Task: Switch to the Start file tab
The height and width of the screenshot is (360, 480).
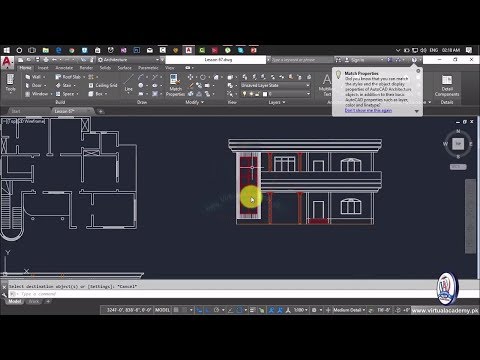Action: click(x=16, y=111)
